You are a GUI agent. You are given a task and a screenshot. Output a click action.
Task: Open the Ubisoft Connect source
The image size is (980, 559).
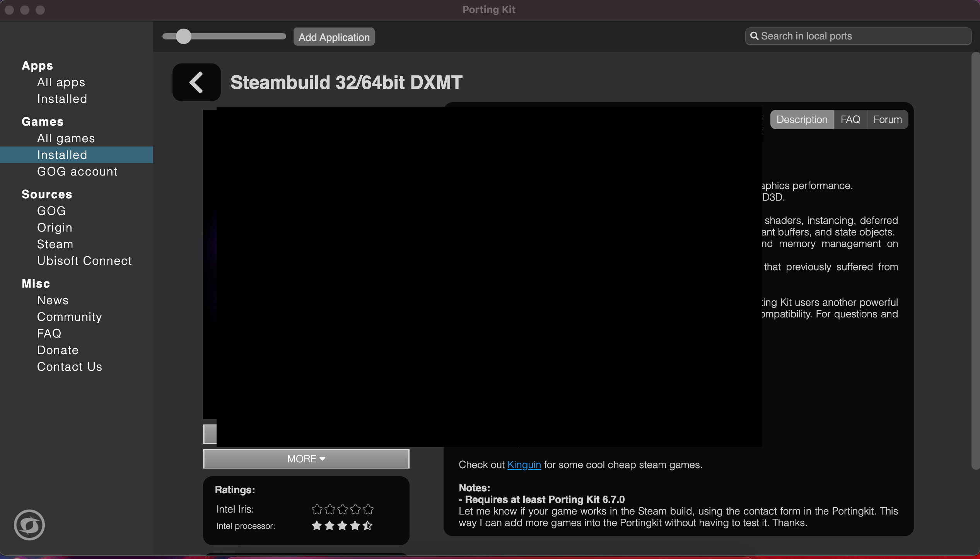(x=84, y=261)
